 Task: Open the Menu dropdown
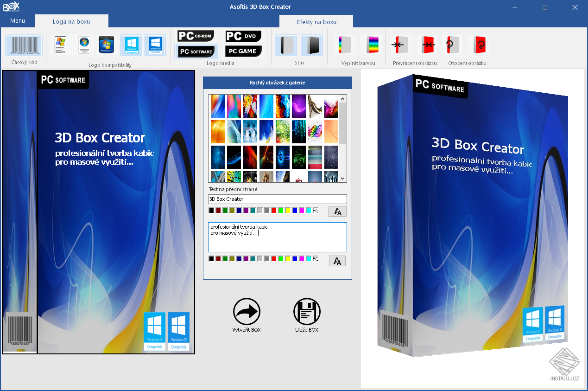click(18, 20)
